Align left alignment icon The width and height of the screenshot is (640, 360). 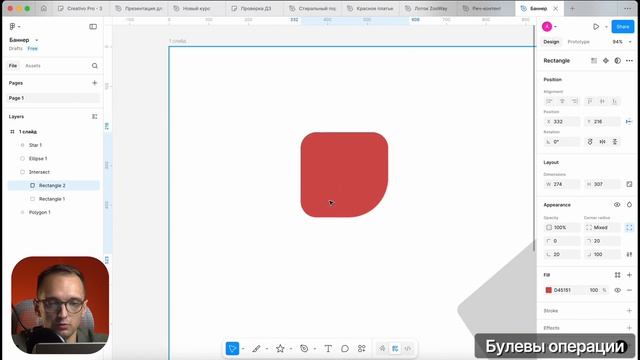click(x=549, y=101)
